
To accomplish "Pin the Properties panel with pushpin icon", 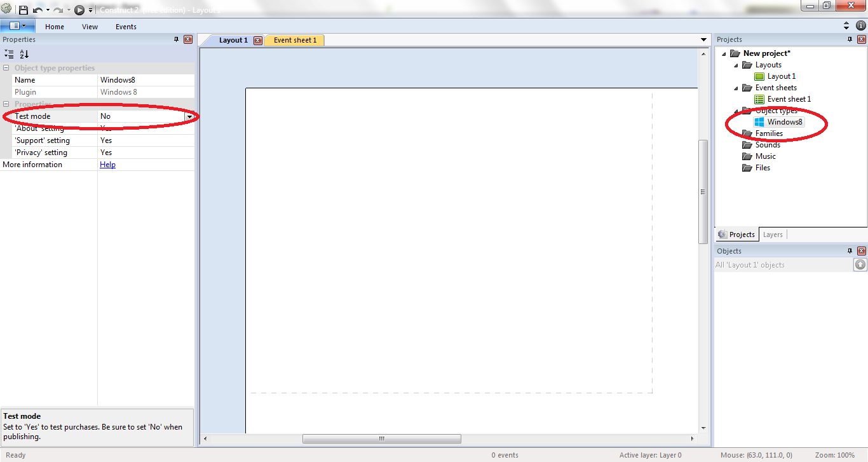I will [177, 39].
